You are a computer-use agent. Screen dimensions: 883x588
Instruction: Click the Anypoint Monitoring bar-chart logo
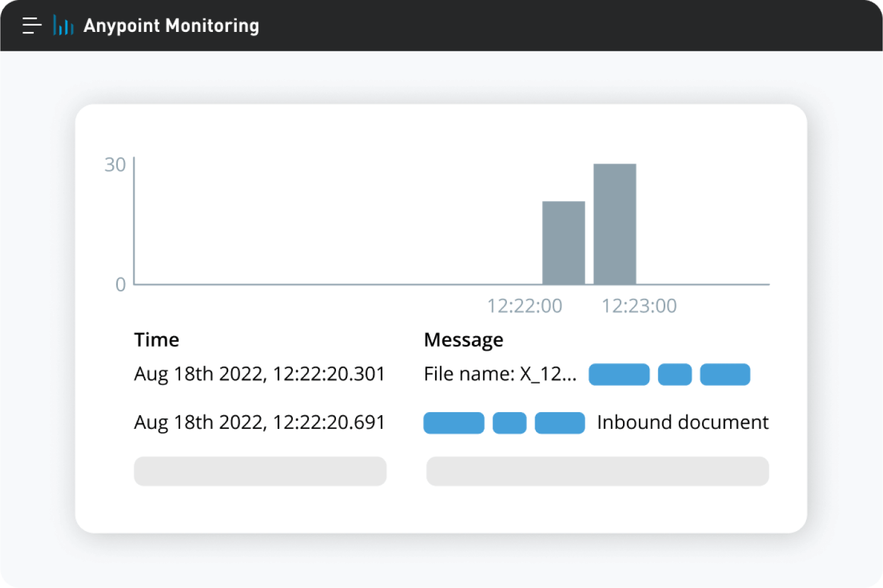[63, 25]
